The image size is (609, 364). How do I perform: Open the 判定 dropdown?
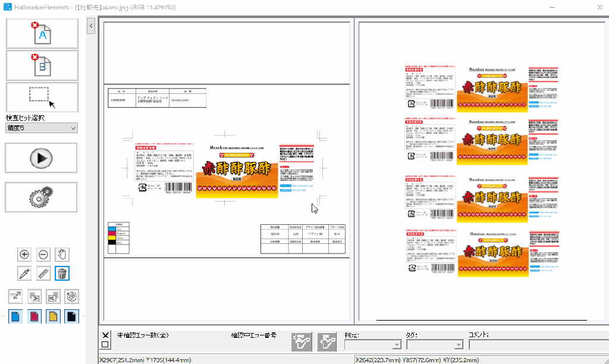pyautogui.click(x=372, y=344)
